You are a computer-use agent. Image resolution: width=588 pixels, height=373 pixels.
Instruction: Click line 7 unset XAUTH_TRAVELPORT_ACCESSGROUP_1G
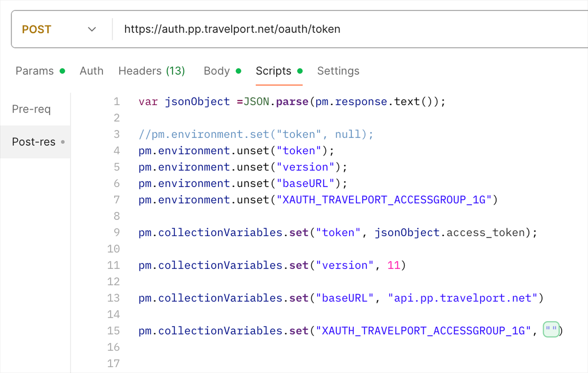318,200
